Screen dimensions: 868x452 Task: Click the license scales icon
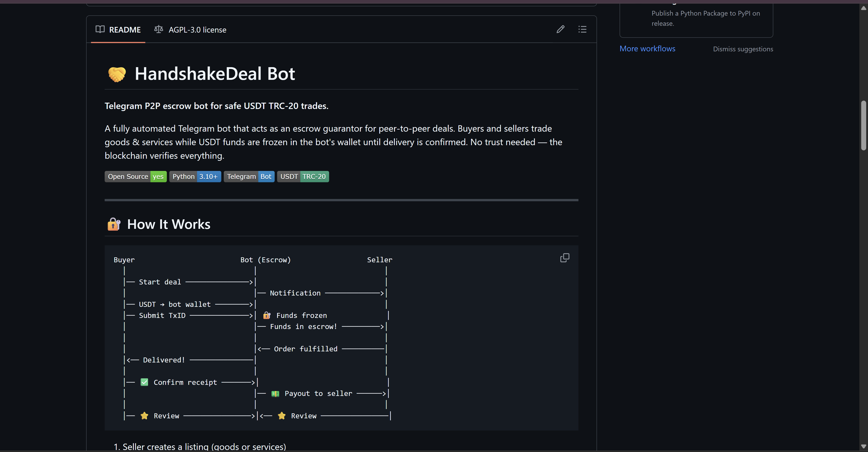(158, 29)
